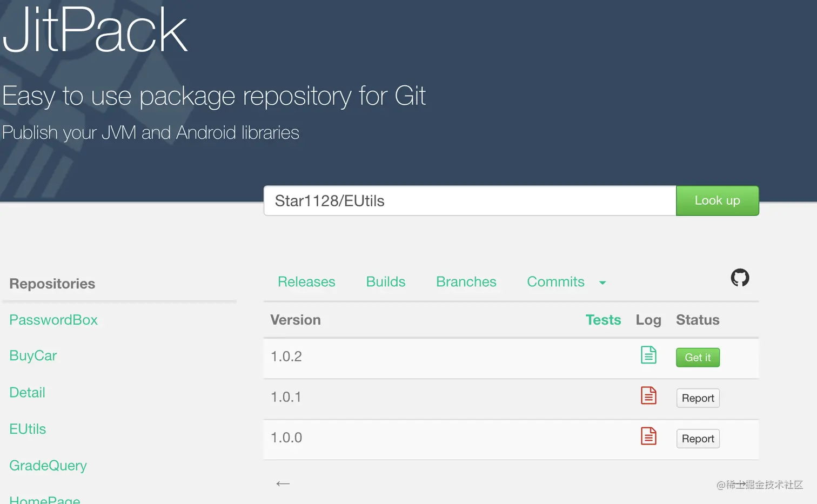The image size is (817, 504).
Task: Click the Log column header
Action: tap(648, 320)
